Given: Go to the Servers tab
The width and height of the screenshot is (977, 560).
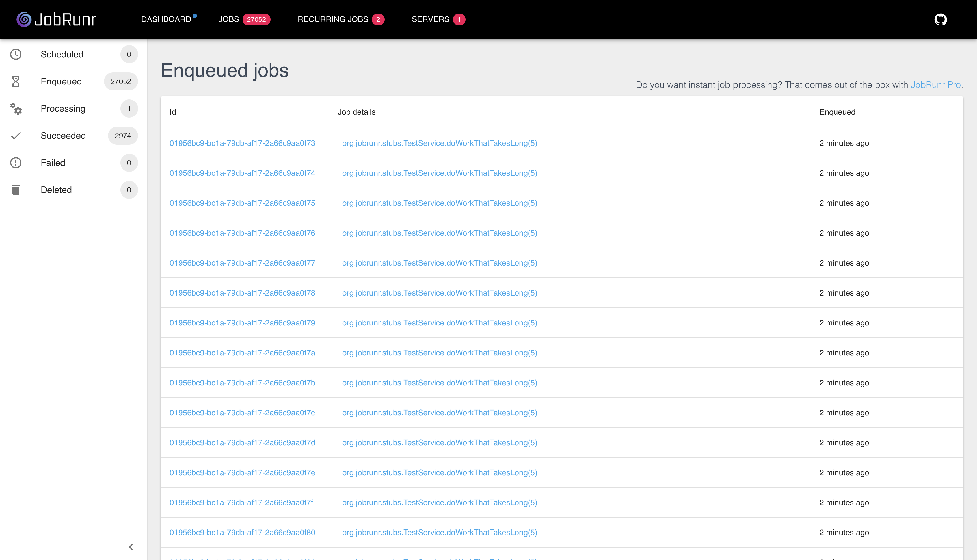Looking at the screenshot, I should tap(430, 19).
